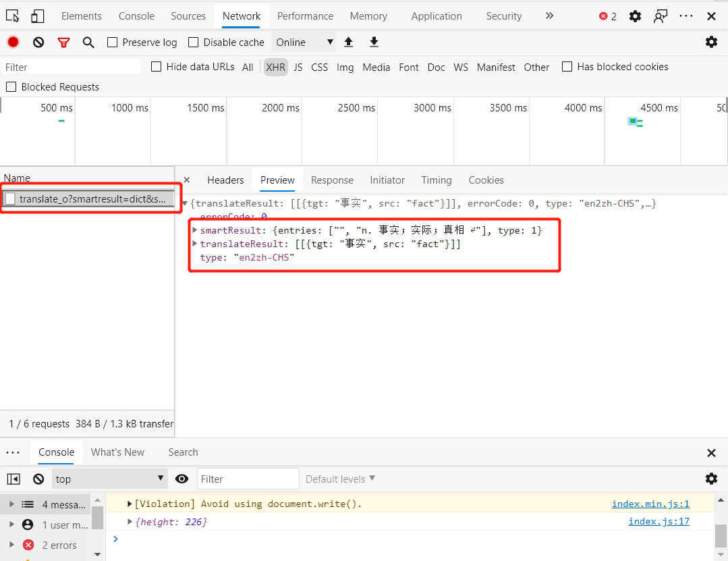Viewport: 728px width, 561px height.
Task: Open the top Console tab
Action: [x=136, y=16]
